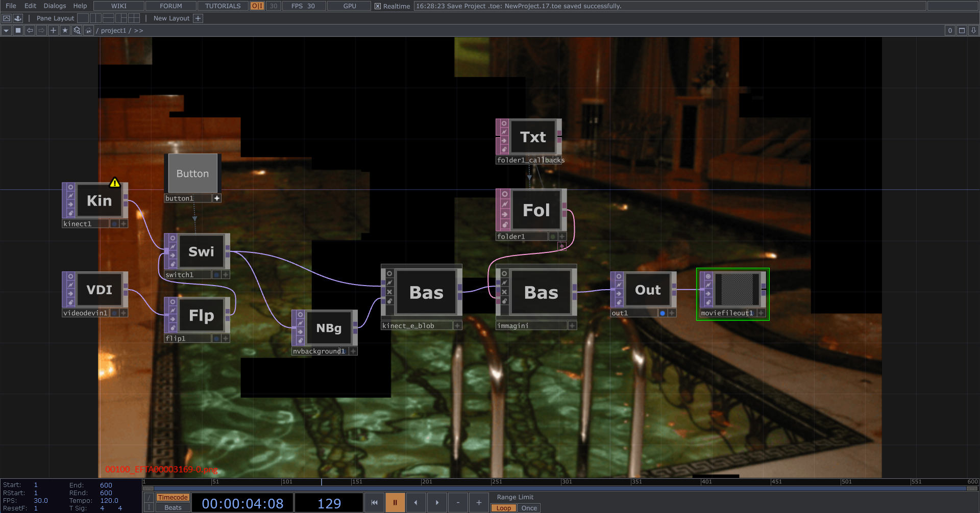This screenshot has width=980, height=513.
Task: Go back with the left arrow icon
Action: point(30,31)
